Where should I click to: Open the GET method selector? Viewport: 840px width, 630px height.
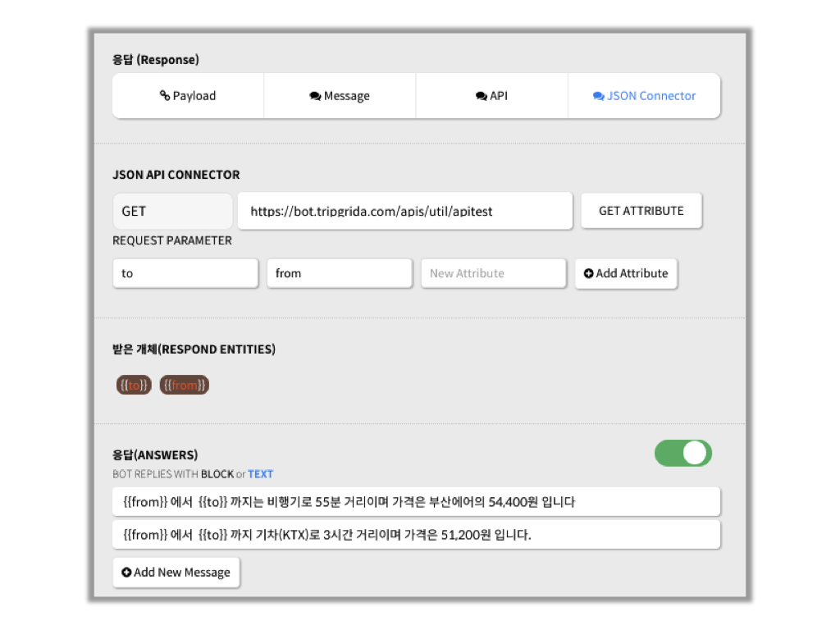point(172,211)
